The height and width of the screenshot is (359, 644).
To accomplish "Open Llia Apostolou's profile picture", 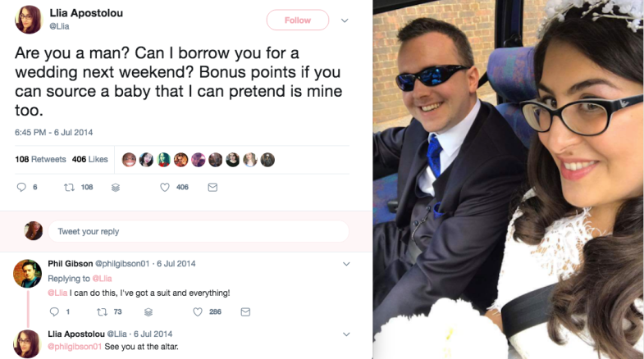I will click(29, 20).
